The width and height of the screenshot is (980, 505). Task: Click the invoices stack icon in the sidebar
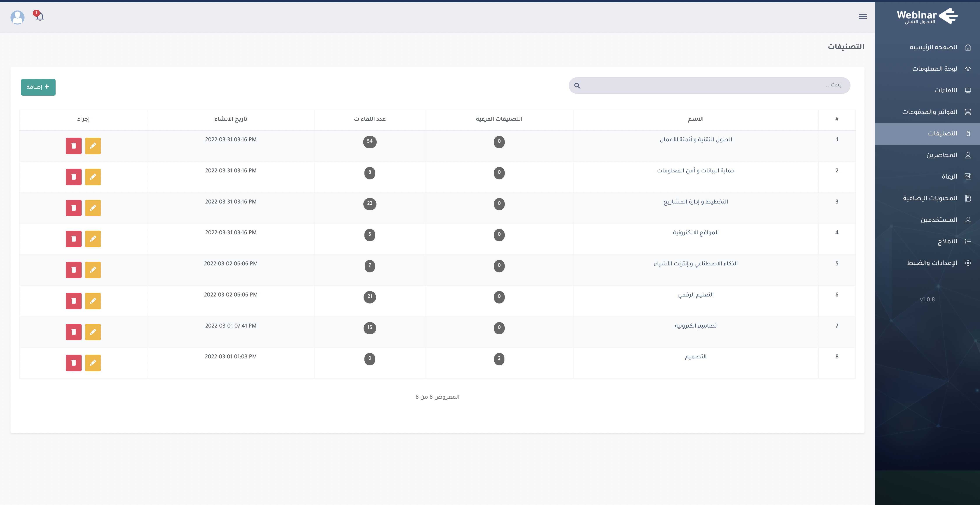(x=968, y=112)
